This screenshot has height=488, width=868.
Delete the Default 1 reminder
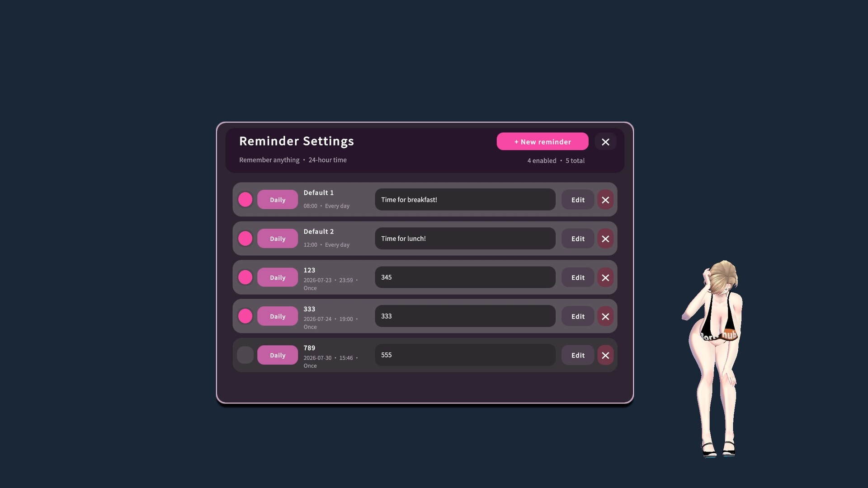point(605,200)
